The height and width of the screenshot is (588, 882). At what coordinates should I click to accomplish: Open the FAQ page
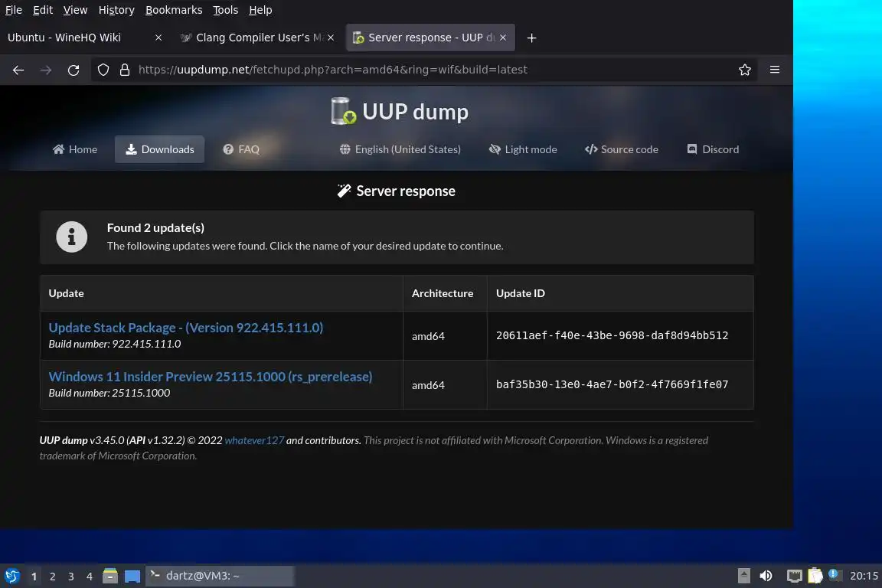(x=241, y=149)
